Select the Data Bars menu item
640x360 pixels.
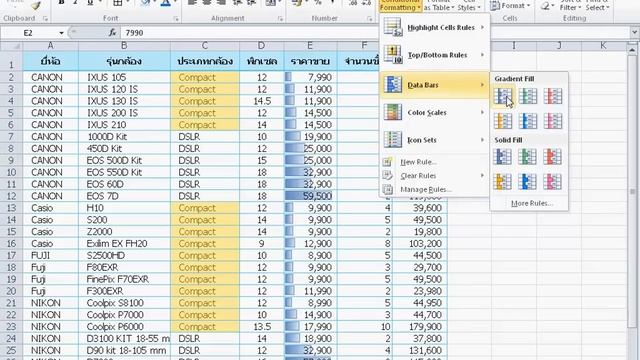(x=434, y=85)
